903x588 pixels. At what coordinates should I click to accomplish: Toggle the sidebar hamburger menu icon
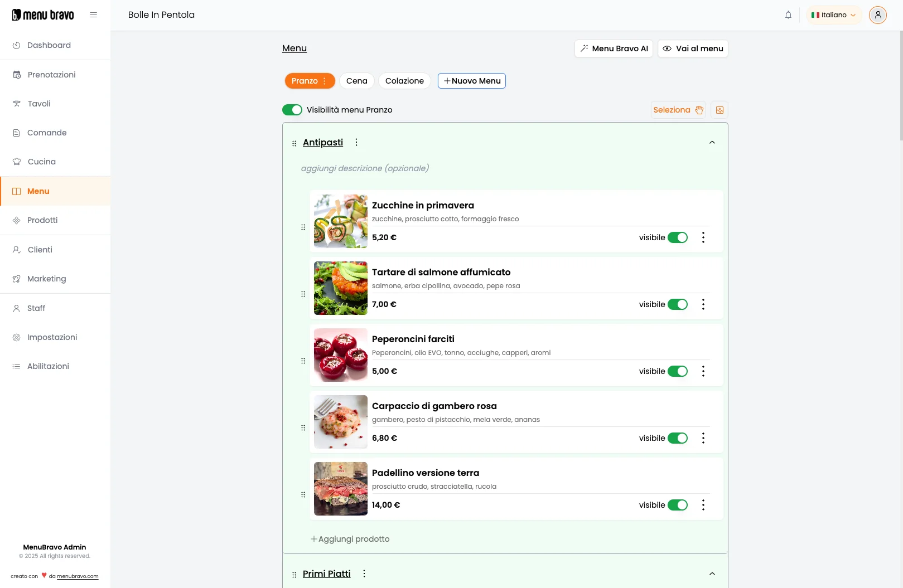click(93, 15)
